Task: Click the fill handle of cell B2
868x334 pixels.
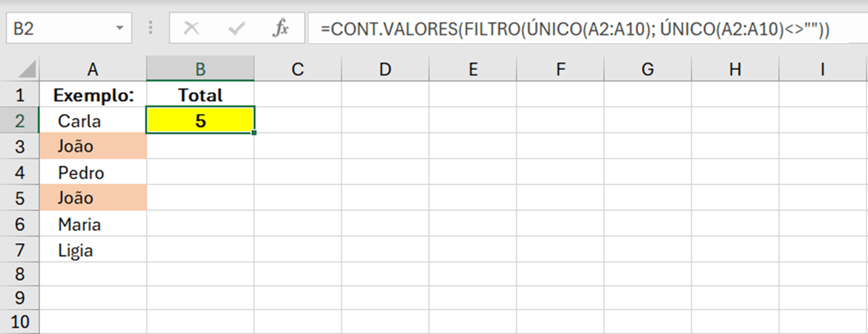Action: coord(255,133)
